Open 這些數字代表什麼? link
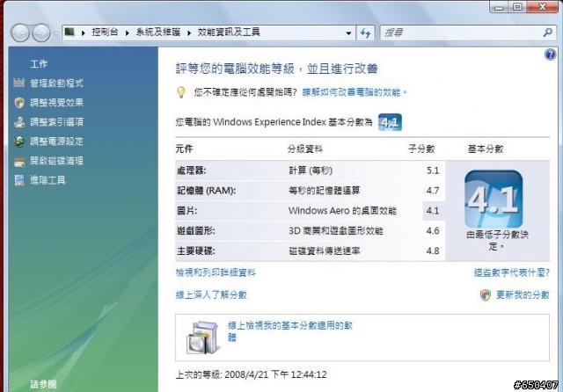Image resolution: width=563 pixels, height=392 pixels. (512, 272)
